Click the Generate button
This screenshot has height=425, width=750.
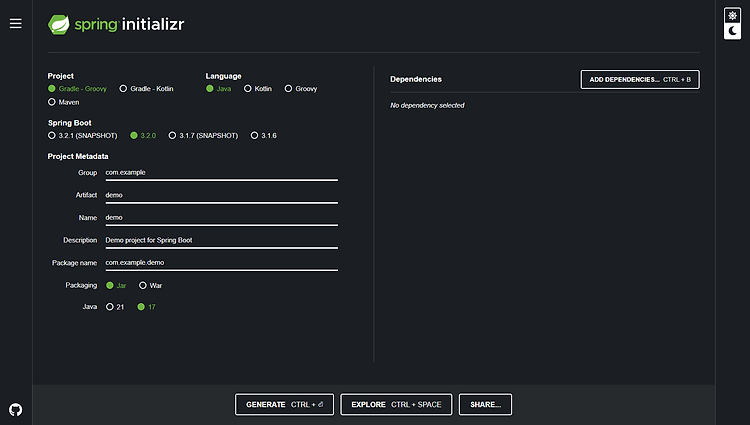(x=285, y=404)
